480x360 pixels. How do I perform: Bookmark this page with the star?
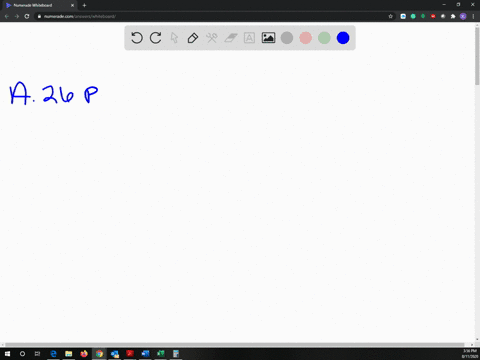[391, 16]
